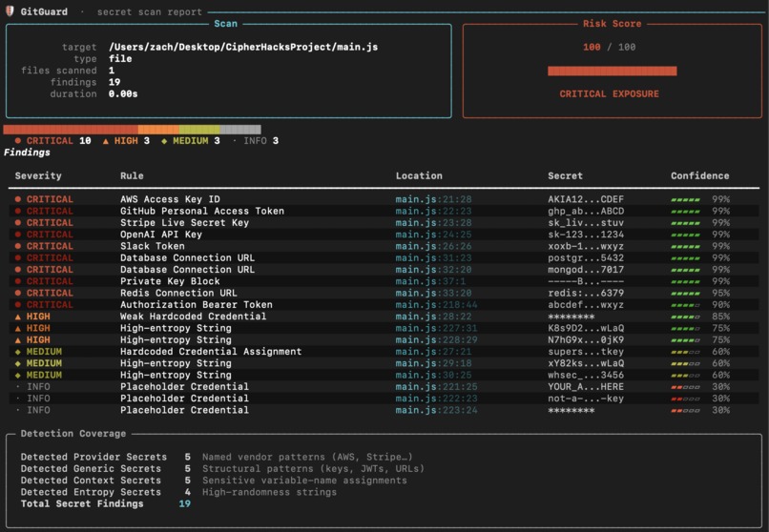Click secret value K8s9D2...wLaQ
This screenshot has width=769, height=532.
point(586,328)
